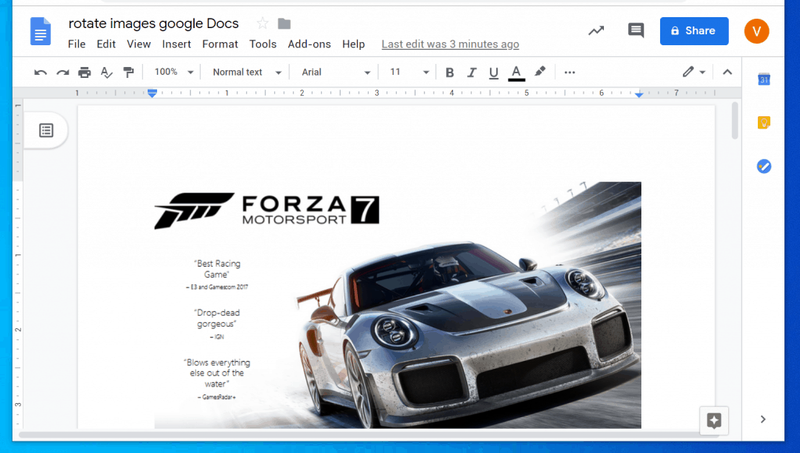Open the Tools menu
Viewport: 800px width, 453px height.
[263, 44]
